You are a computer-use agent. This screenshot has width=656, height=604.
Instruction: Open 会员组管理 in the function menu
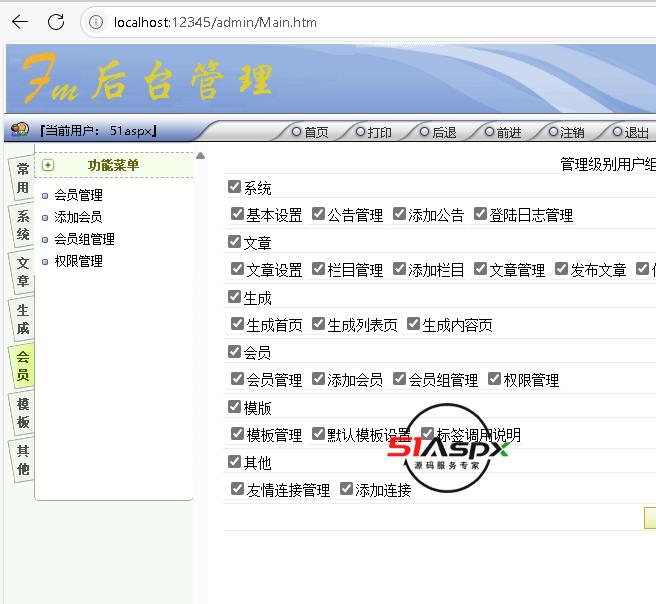tap(84, 239)
